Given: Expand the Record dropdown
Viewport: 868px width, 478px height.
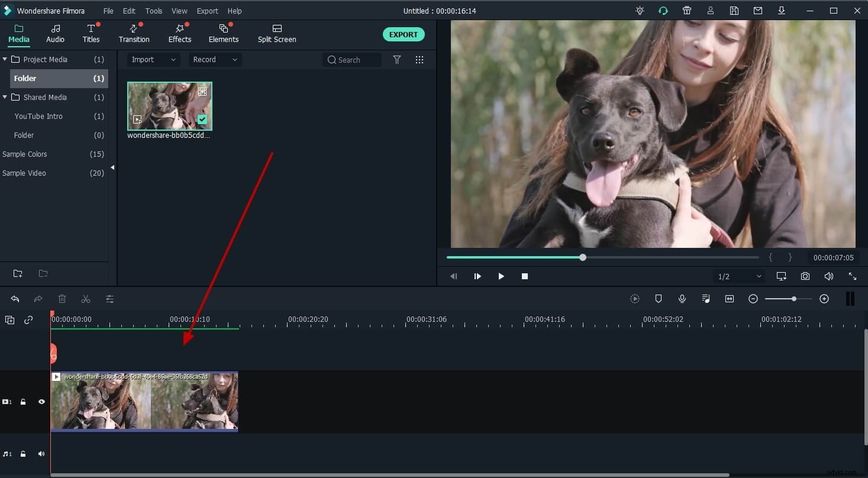Looking at the screenshot, I should (214, 59).
